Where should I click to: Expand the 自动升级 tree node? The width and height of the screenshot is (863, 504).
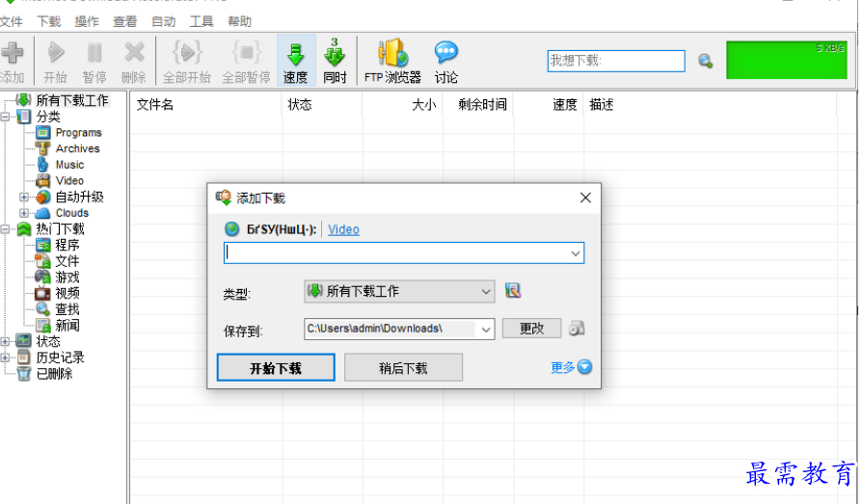click(x=24, y=197)
